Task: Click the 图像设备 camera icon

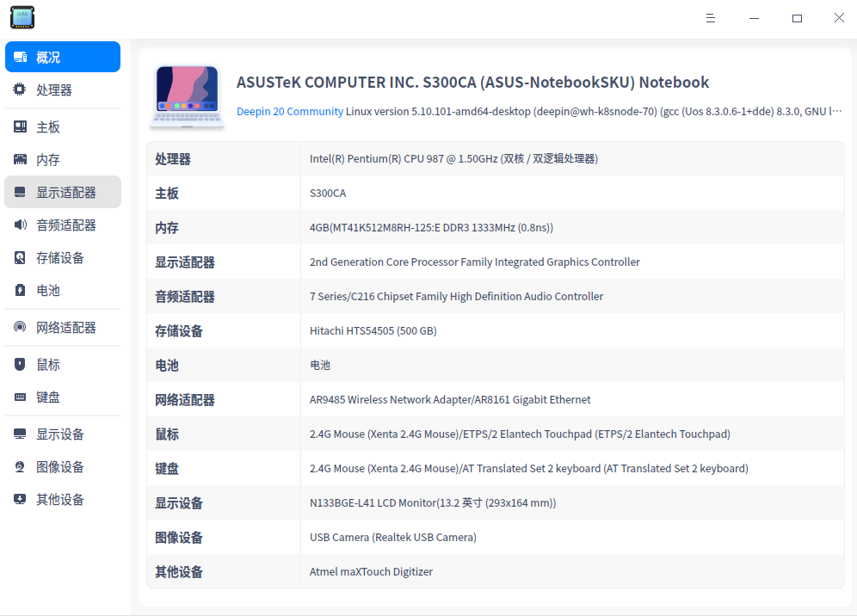Action: [x=19, y=466]
